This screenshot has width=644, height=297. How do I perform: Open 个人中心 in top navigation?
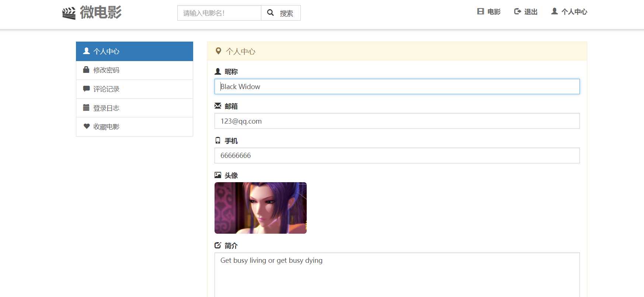(x=569, y=12)
